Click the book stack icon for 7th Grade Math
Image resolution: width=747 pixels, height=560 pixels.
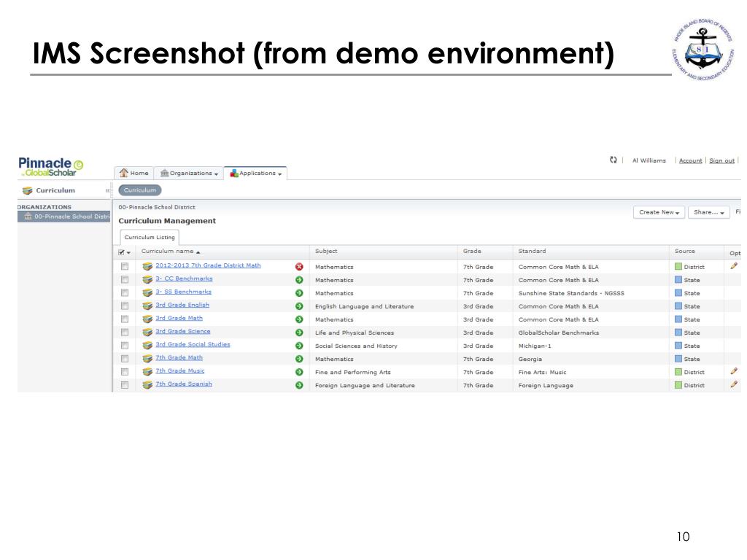click(147, 358)
